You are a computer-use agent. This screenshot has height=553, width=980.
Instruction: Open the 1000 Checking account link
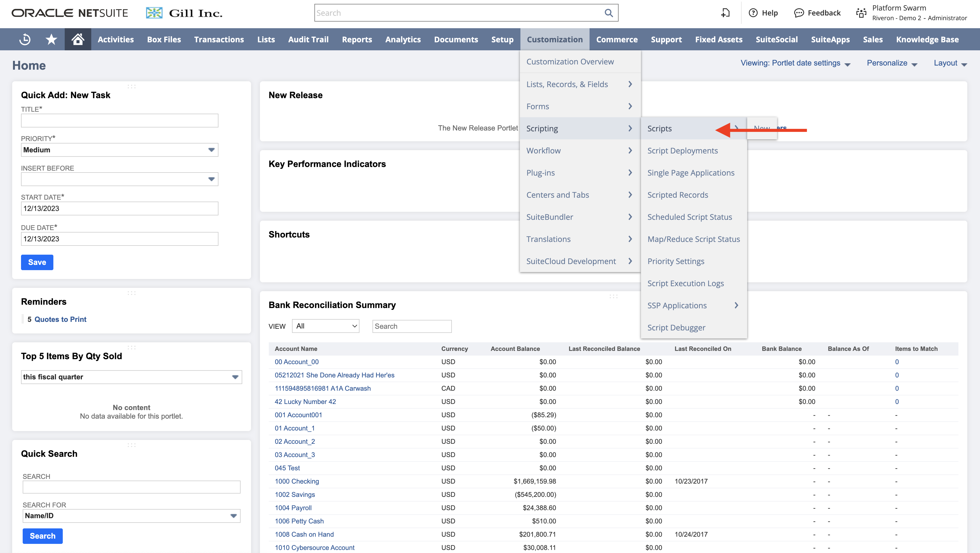click(297, 481)
